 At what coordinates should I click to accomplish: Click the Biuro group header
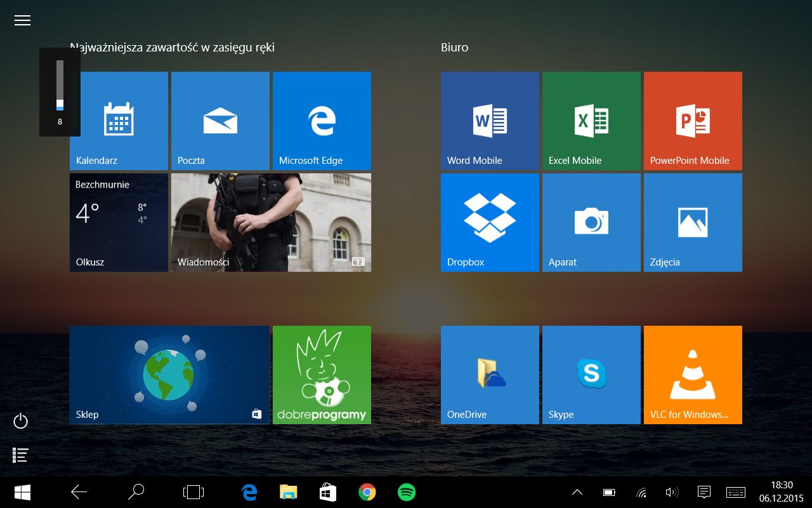pyautogui.click(x=455, y=48)
